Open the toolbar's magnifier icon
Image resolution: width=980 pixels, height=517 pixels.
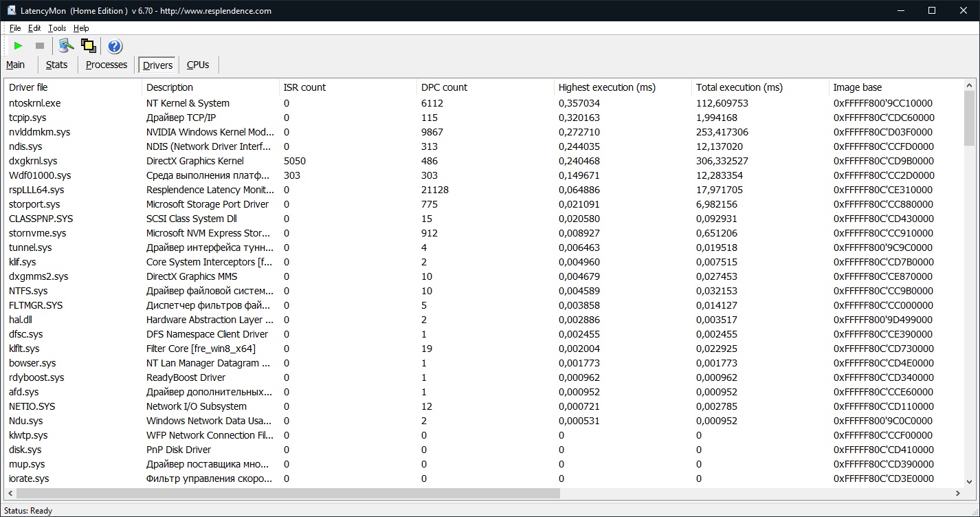click(x=66, y=45)
